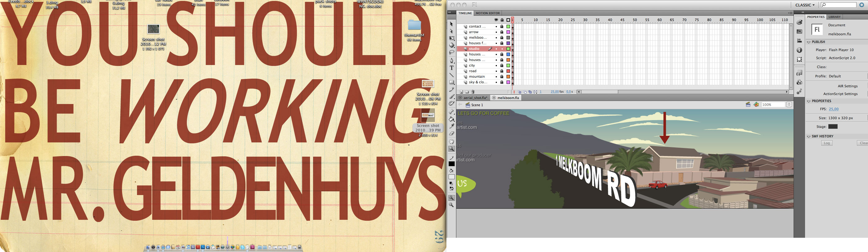The width and height of the screenshot is (868, 252).
Task: Select the Eyedropper tool
Action: coord(452,126)
